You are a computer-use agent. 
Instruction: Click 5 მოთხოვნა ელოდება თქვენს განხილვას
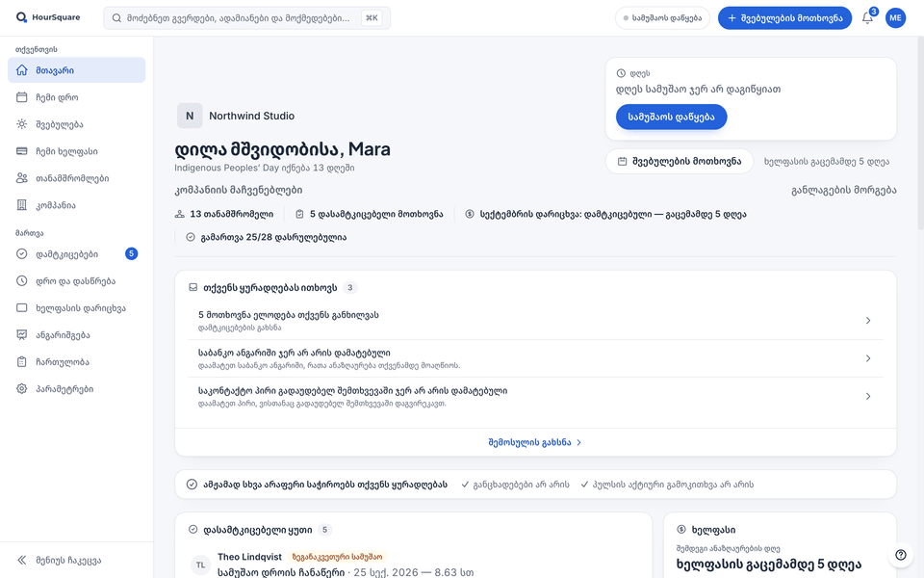click(x=288, y=315)
